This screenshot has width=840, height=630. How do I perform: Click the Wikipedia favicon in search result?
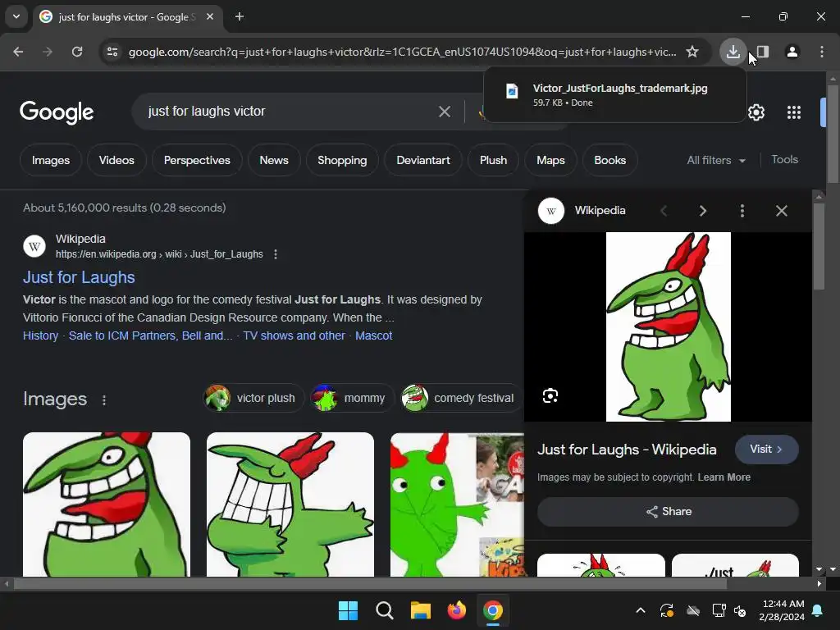pos(34,246)
